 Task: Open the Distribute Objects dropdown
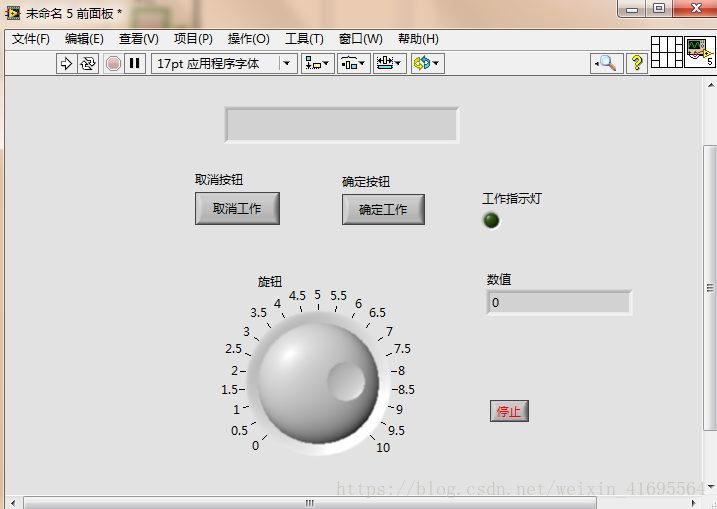coord(353,63)
